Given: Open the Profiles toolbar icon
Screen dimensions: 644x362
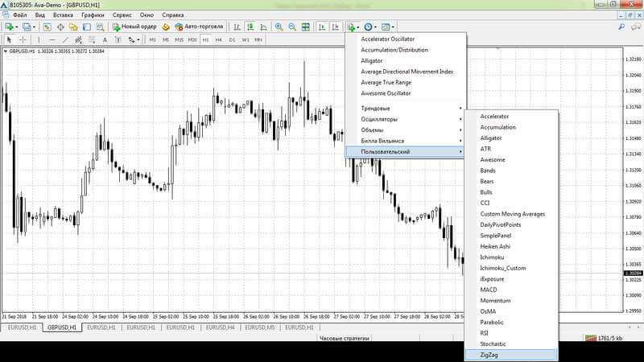Looking at the screenshot, I should [x=27, y=27].
